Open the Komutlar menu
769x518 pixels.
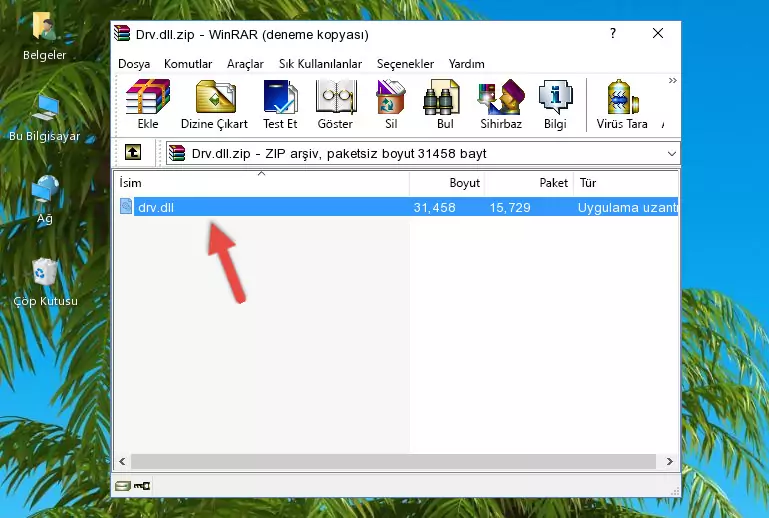[x=188, y=64]
